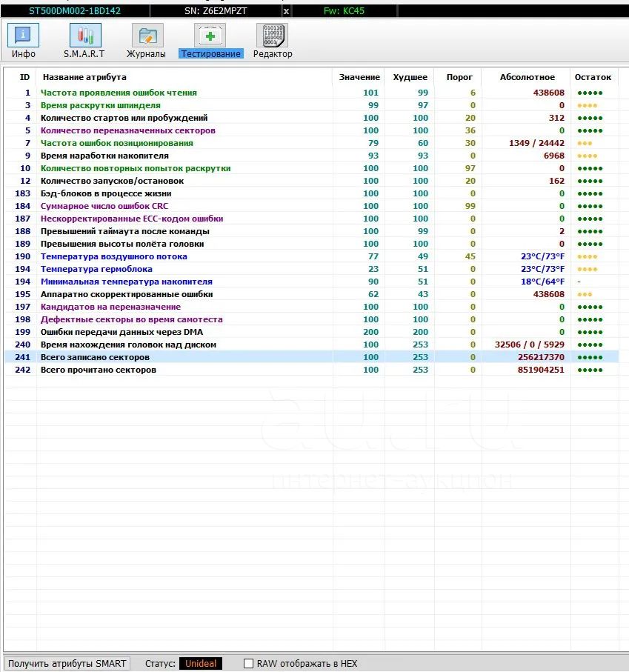Select row Минимальная температура накопителя

(x=311, y=282)
